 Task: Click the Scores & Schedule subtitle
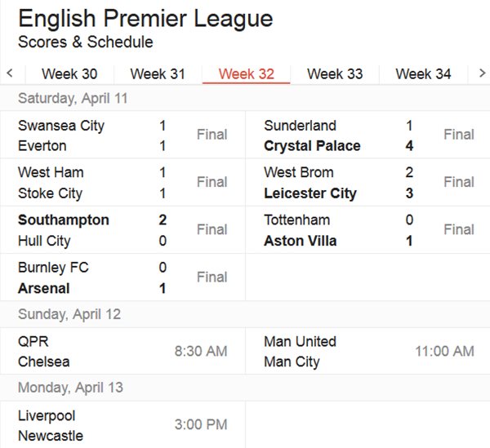[x=85, y=42]
